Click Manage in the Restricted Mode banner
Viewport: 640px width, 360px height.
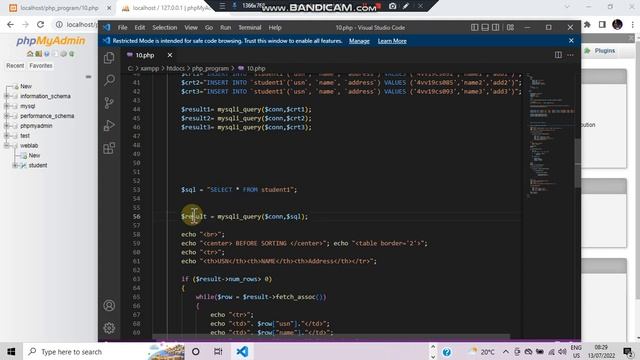(x=359, y=41)
